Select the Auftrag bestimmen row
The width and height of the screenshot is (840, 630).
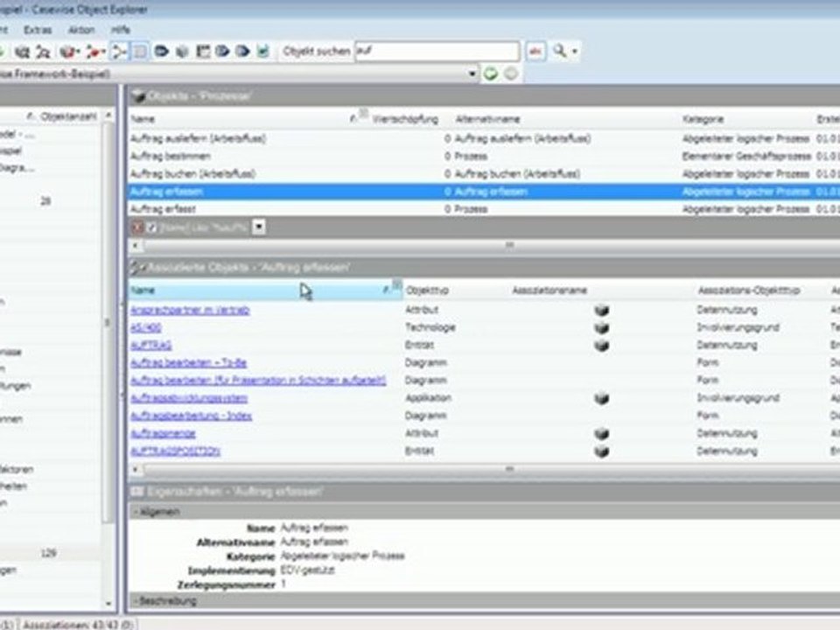click(484, 157)
